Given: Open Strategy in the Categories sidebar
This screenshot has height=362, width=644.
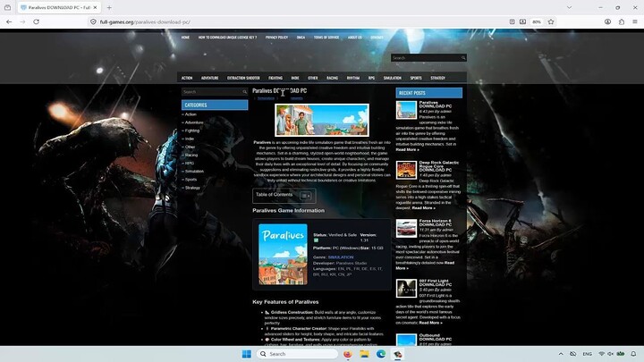Looking at the screenshot, I should click(x=192, y=188).
